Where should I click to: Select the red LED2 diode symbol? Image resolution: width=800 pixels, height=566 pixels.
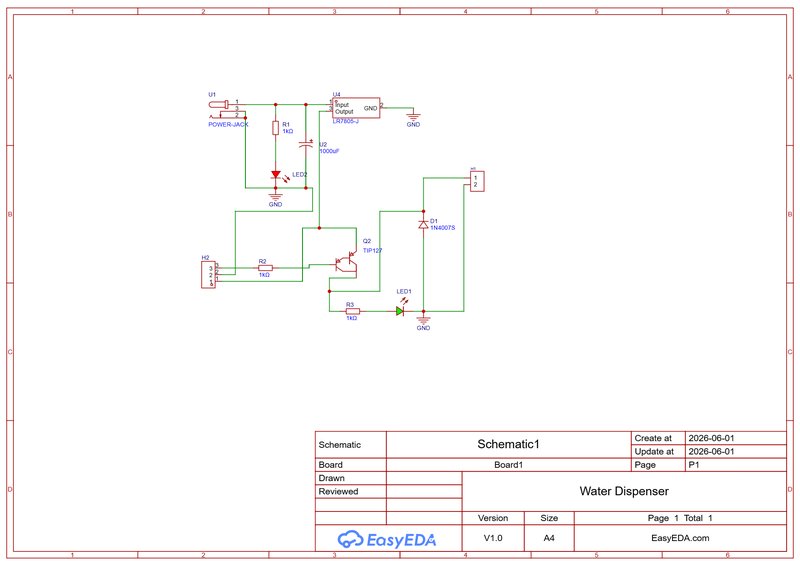276,175
